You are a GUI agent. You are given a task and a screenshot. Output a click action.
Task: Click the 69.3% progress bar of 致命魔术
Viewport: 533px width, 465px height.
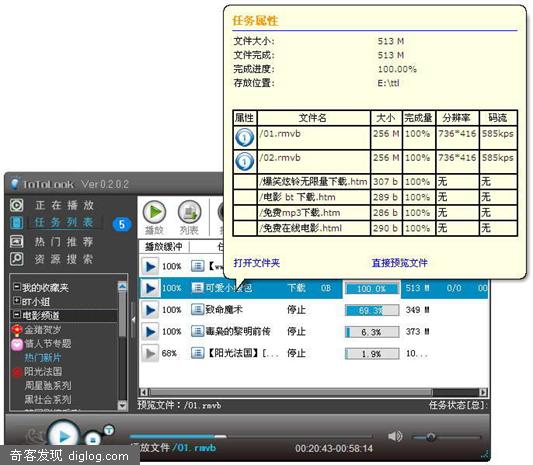coord(372,310)
